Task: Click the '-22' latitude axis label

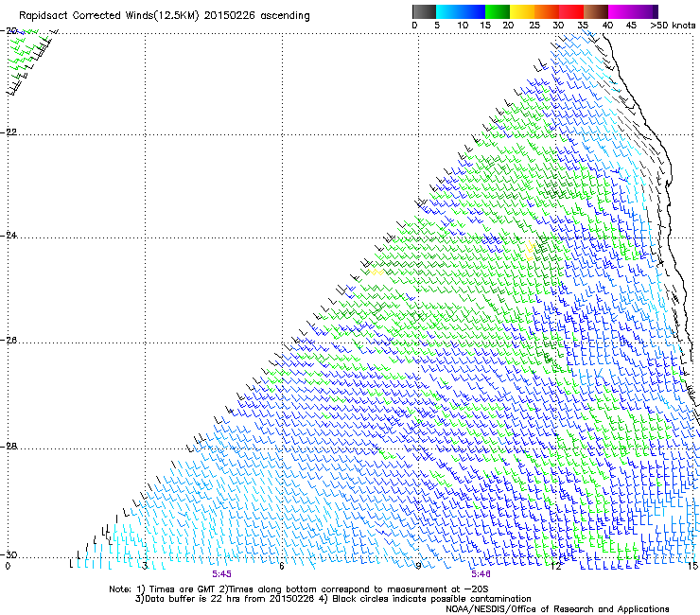Action: coord(9,132)
